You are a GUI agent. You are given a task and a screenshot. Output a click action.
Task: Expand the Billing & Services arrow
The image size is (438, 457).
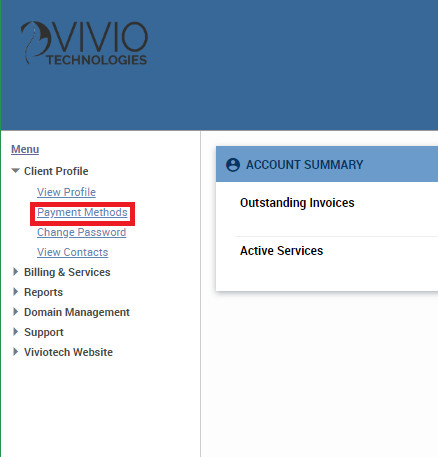point(15,272)
